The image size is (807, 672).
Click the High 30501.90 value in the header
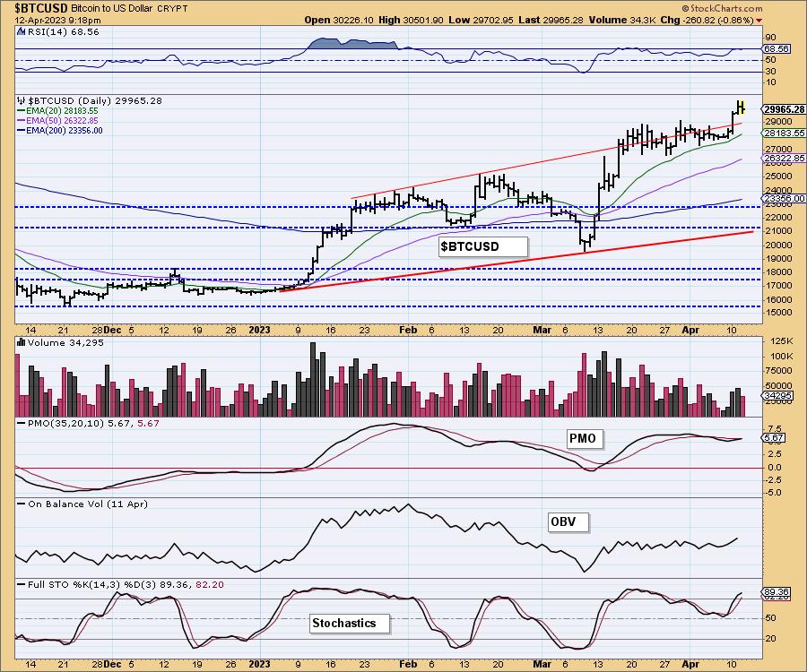point(410,20)
